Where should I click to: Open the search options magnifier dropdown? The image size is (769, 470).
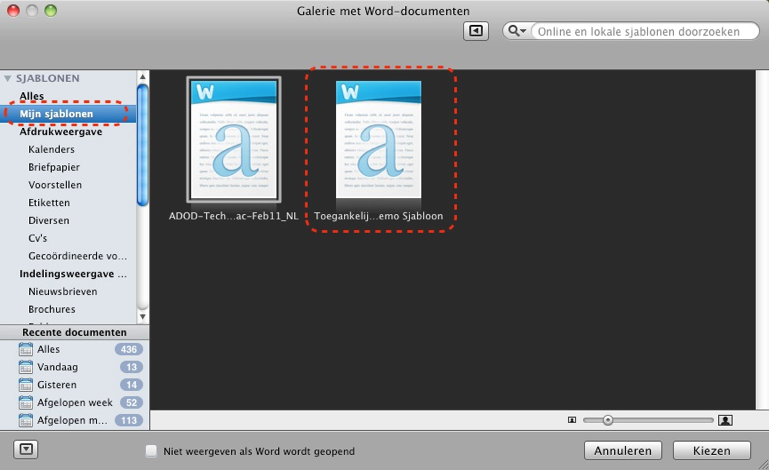click(x=516, y=31)
